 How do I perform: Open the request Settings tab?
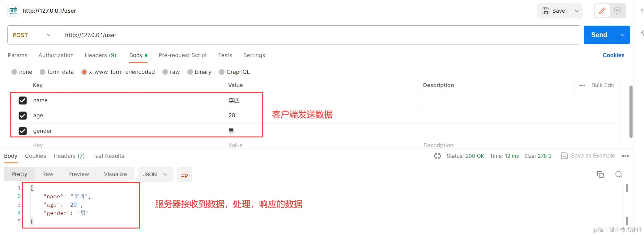tap(254, 55)
